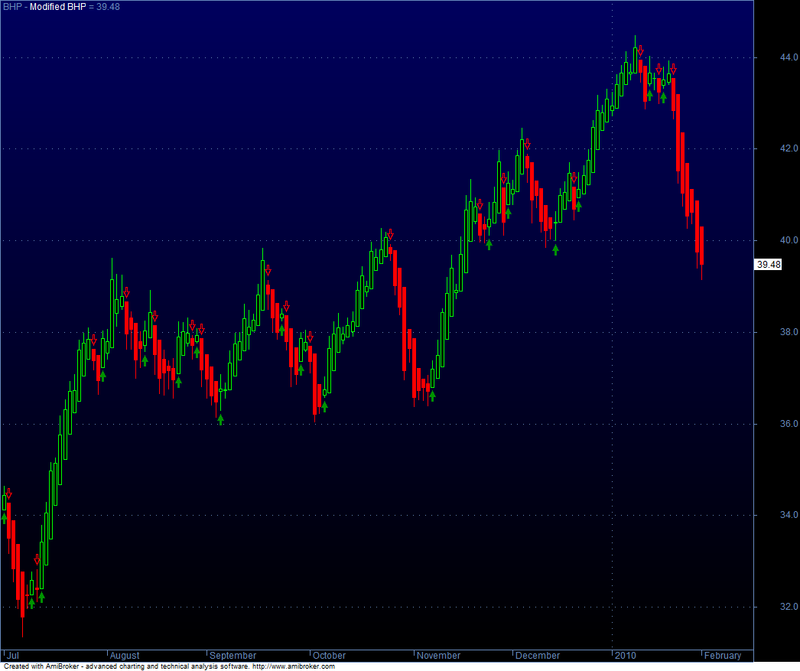The height and width of the screenshot is (671, 800).
Task: Select the 39.48 last price label
Action: click(x=768, y=264)
